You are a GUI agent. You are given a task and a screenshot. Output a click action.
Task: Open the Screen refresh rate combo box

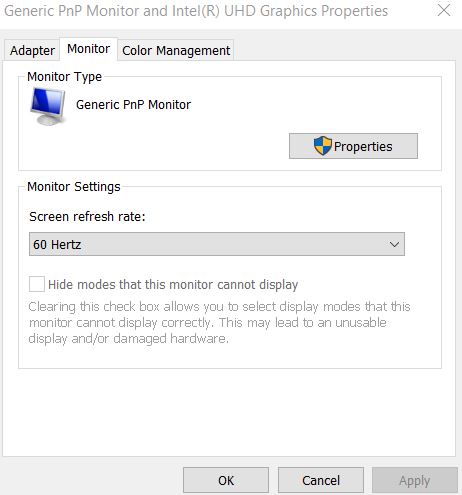coord(217,244)
